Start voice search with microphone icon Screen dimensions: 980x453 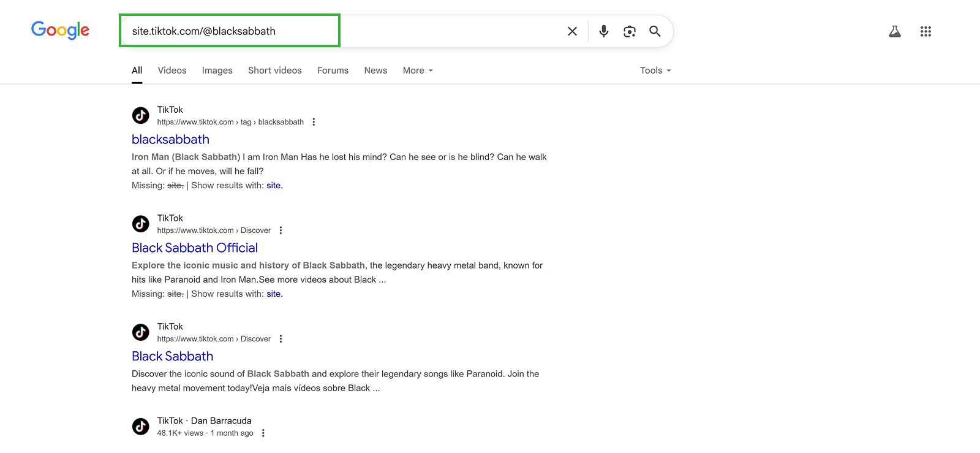tap(604, 31)
